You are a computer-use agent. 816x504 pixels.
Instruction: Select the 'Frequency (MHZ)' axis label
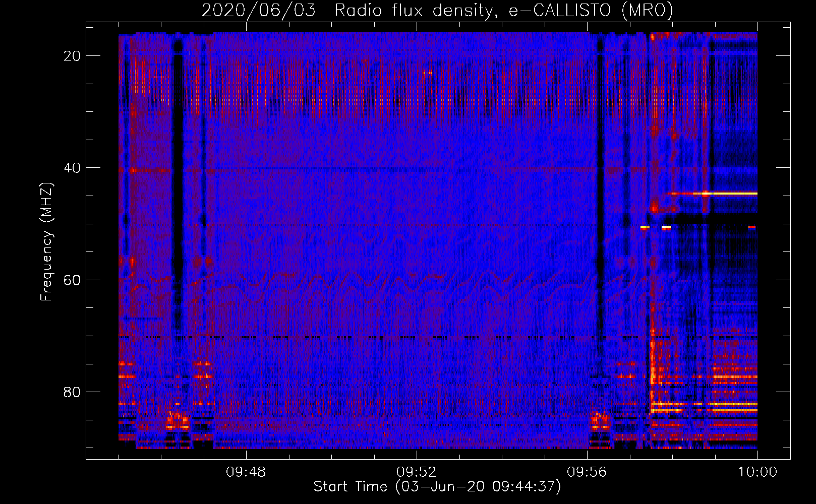[46, 242]
